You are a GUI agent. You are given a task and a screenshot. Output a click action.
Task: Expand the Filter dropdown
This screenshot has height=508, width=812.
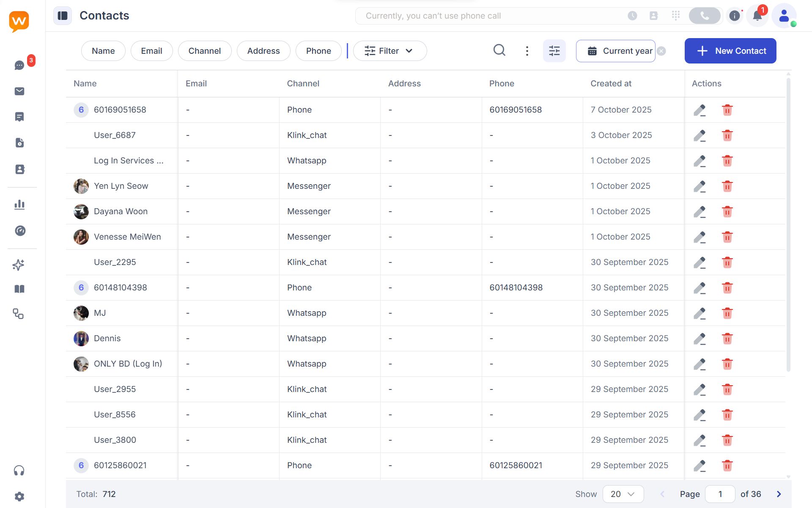390,51
